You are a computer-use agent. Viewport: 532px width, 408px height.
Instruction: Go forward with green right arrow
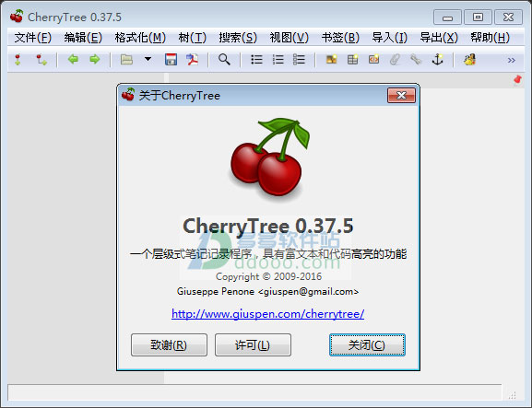pos(95,60)
